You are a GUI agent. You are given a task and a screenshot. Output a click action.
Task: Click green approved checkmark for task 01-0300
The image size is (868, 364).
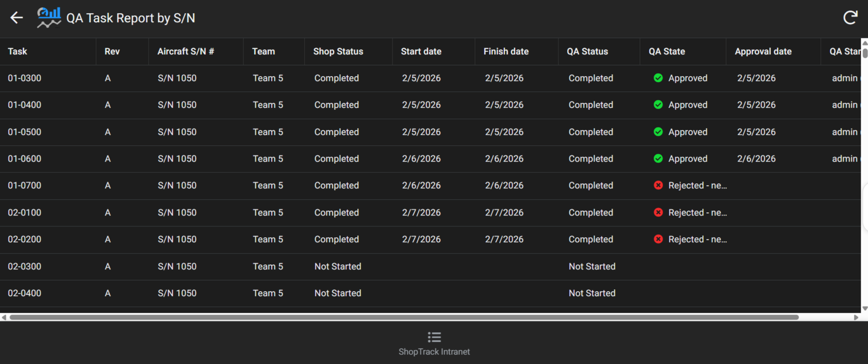[x=658, y=78]
